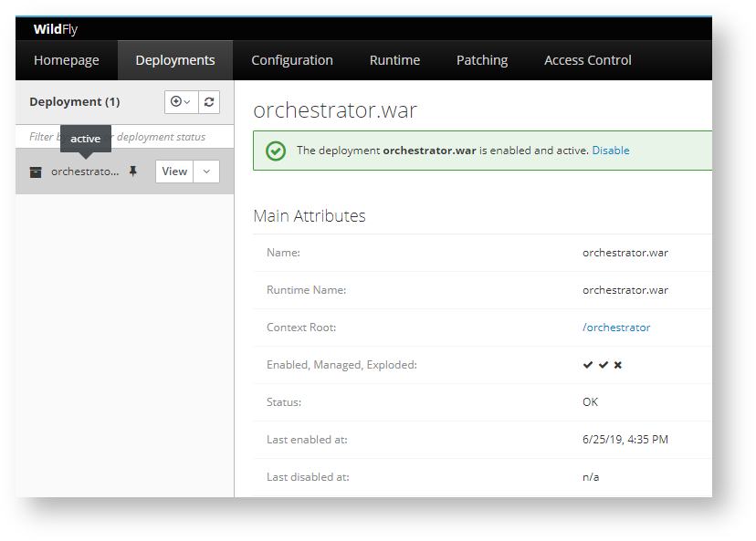Click the WildFly logo

coord(56,29)
